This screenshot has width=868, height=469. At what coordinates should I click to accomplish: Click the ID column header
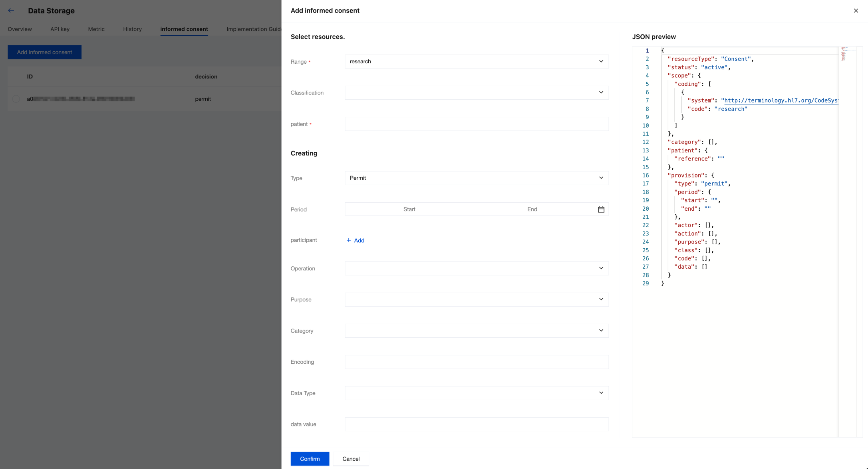coord(30,76)
